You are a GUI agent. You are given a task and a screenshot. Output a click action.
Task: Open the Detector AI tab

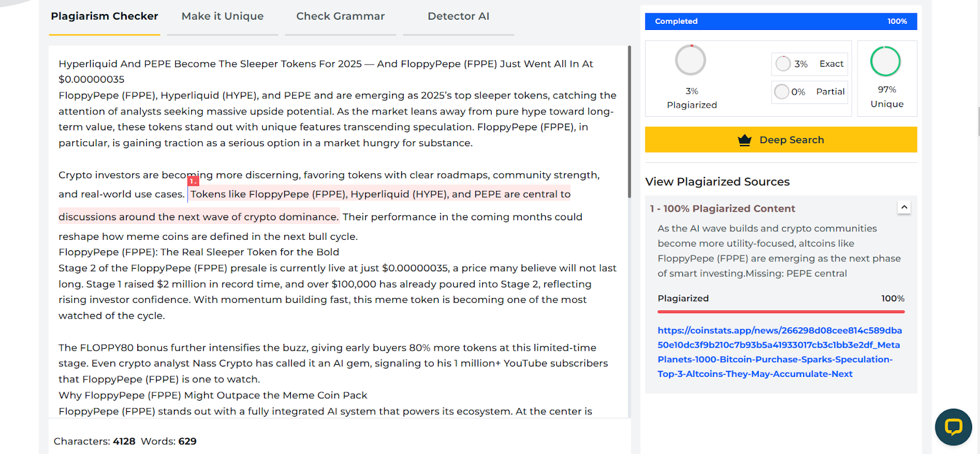click(458, 17)
